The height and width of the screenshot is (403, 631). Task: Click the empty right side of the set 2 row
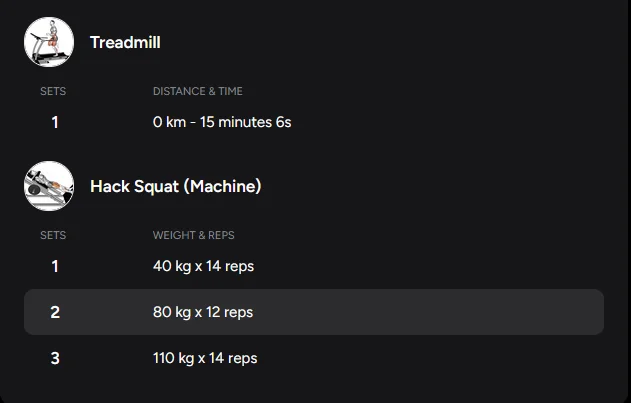click(x=480, y=312)
